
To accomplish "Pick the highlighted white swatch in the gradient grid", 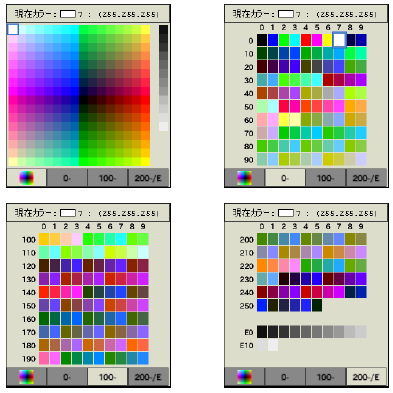I will click(13, 29).
